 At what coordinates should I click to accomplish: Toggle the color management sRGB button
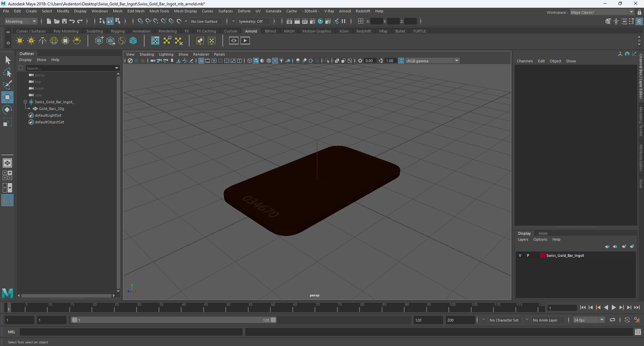[401, 61]
